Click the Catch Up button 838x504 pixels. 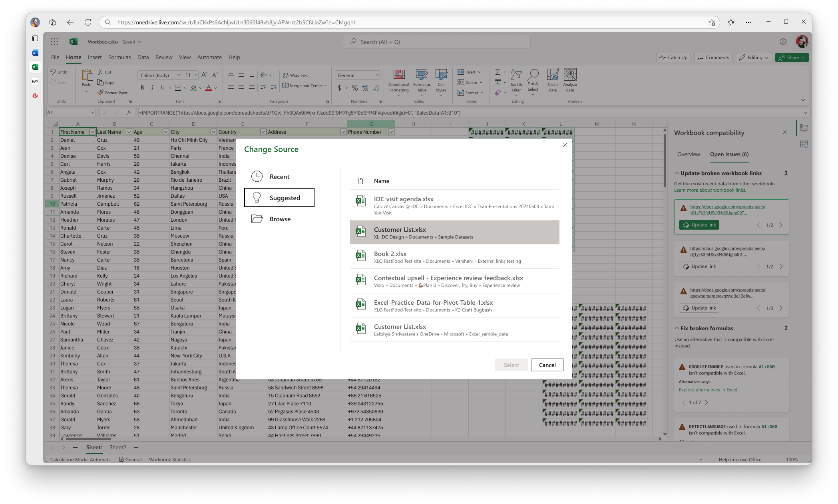pyautogui.click(x=674, y=58)
